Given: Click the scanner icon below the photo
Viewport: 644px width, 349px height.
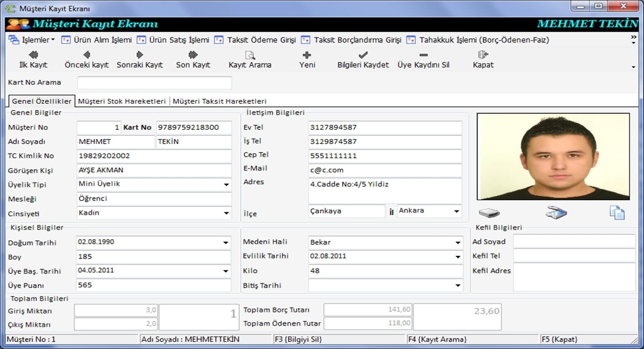Looking at the screenshot, I should tap(556, 213).
